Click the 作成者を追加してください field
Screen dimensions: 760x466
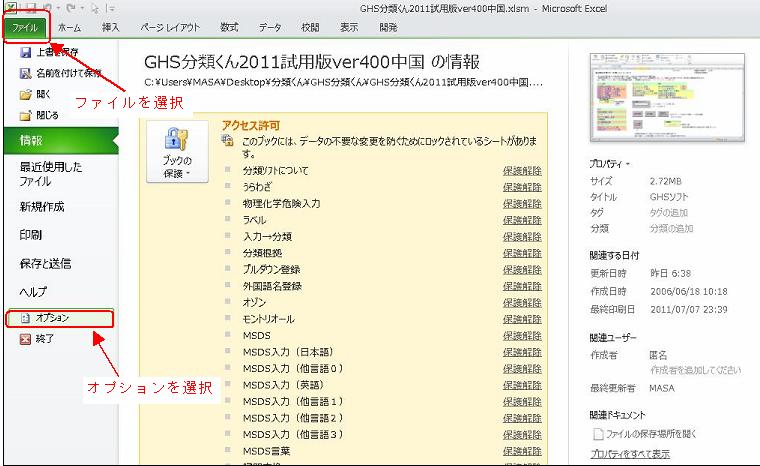tap(696, 370)
